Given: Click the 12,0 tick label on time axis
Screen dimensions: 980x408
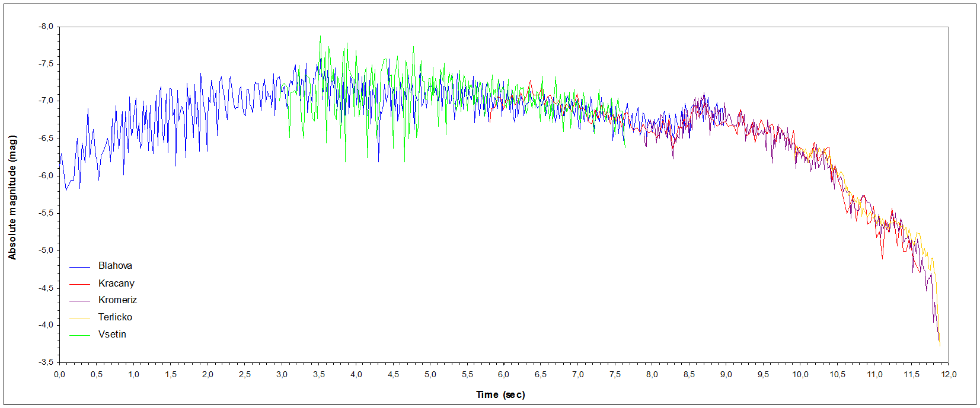Looking at the screenshot, I should click(x=949, y=374).
